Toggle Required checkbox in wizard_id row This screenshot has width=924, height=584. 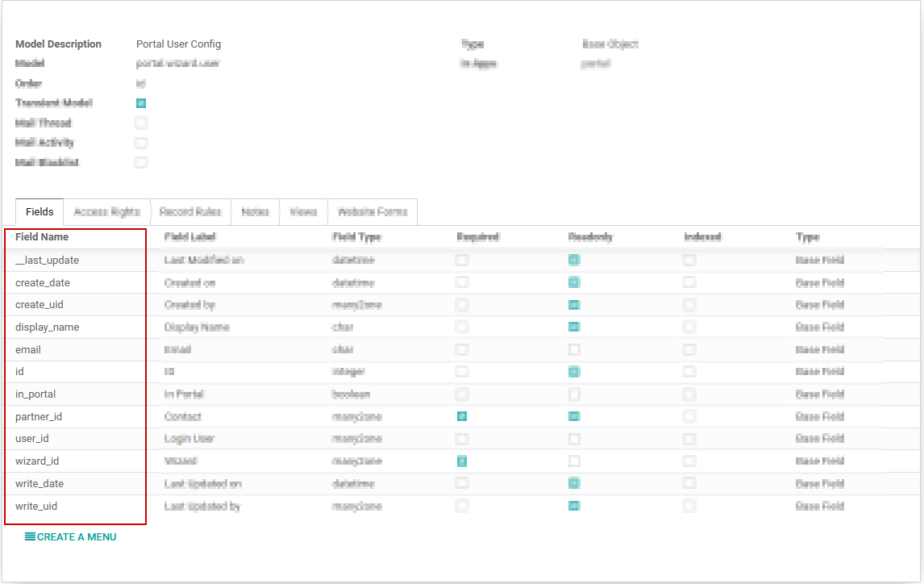click(x=462, y=461)
